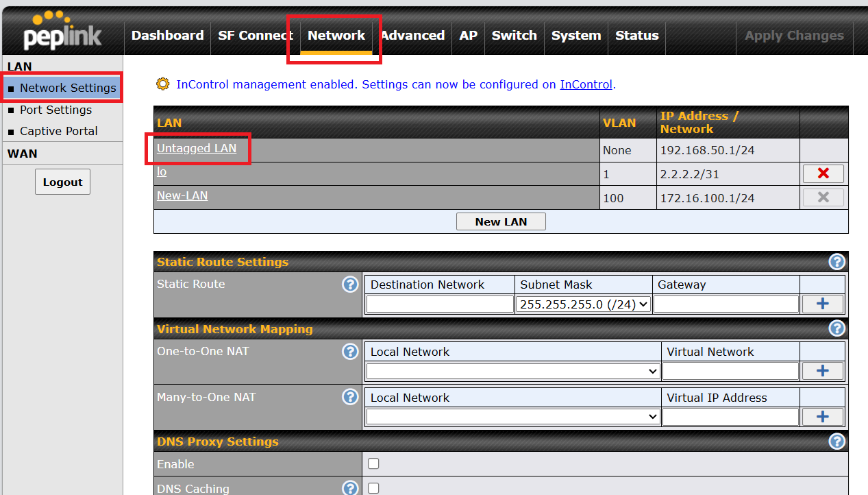Viewport: 868px width, 495px height.
Task: Enable DNS Proxy checkbox
Action: pos(373,463)
